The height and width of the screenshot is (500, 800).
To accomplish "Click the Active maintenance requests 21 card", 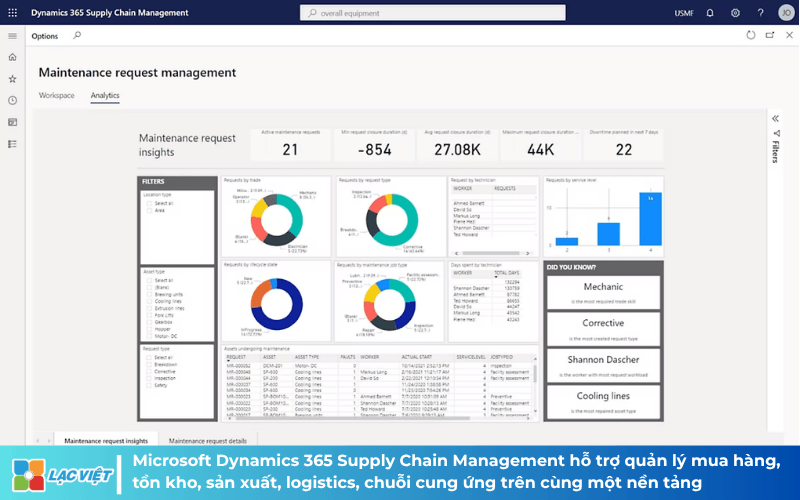I will 290,145.
